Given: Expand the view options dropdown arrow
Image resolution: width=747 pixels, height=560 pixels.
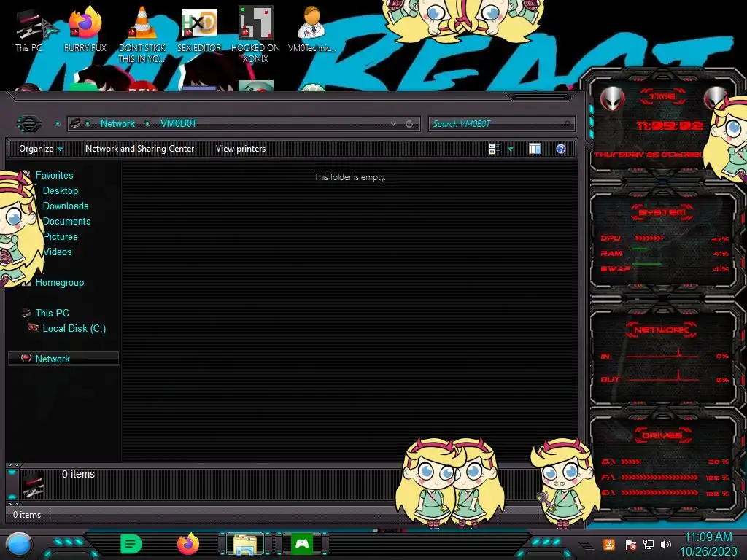Looking at the screenshot, I should pos(510,149).
